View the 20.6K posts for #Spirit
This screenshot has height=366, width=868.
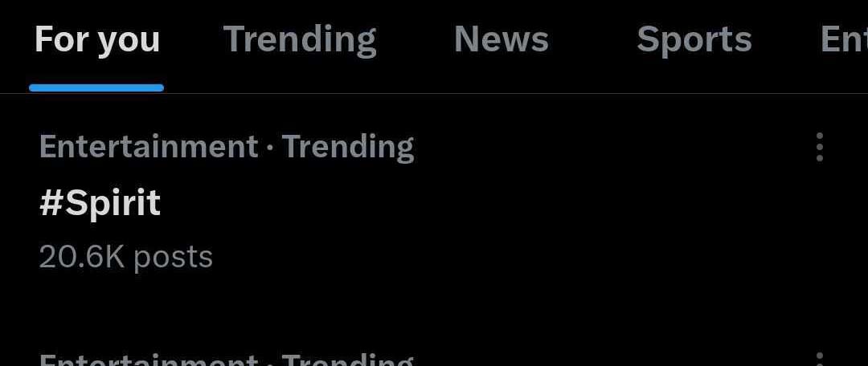coord(125,257)
